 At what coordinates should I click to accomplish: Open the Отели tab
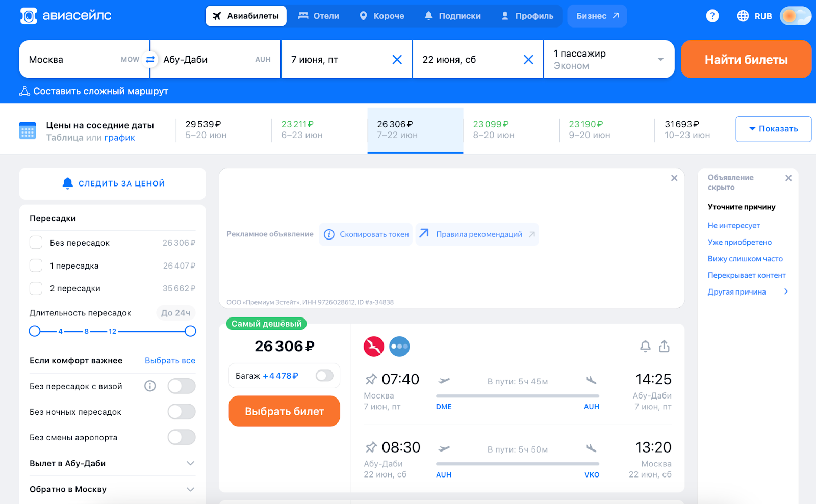coord(319,16)
